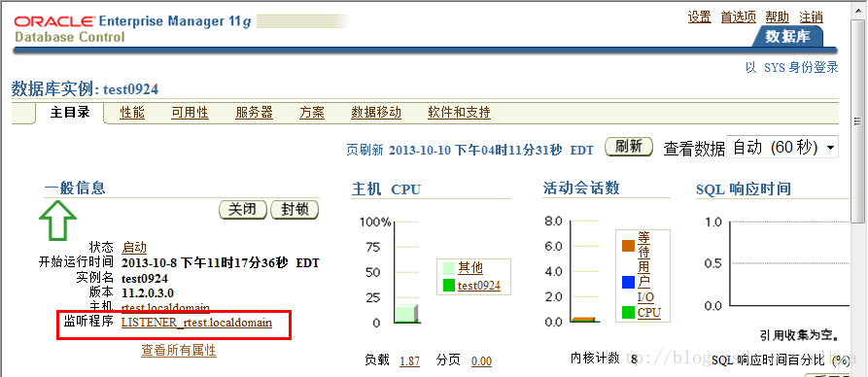868x377 pixels.
Task: Click the light green 其他 legend swatch
Action: 448,268
